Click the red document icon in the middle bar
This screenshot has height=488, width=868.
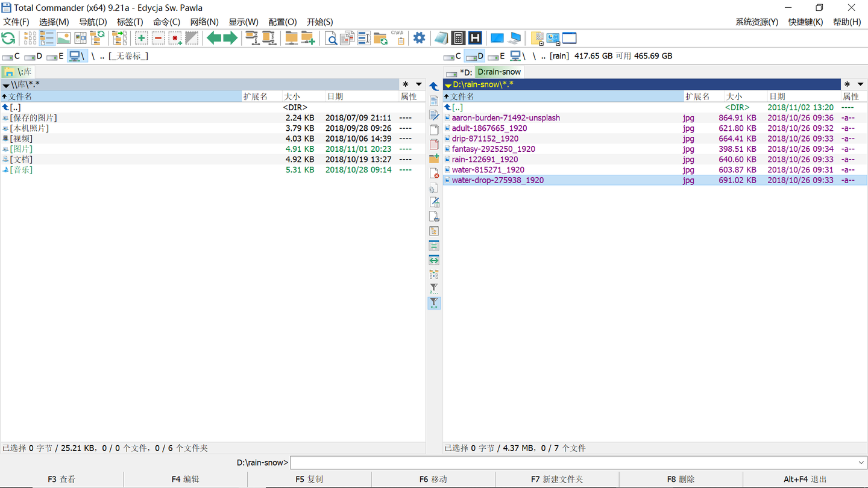click(x=434, y=145)
